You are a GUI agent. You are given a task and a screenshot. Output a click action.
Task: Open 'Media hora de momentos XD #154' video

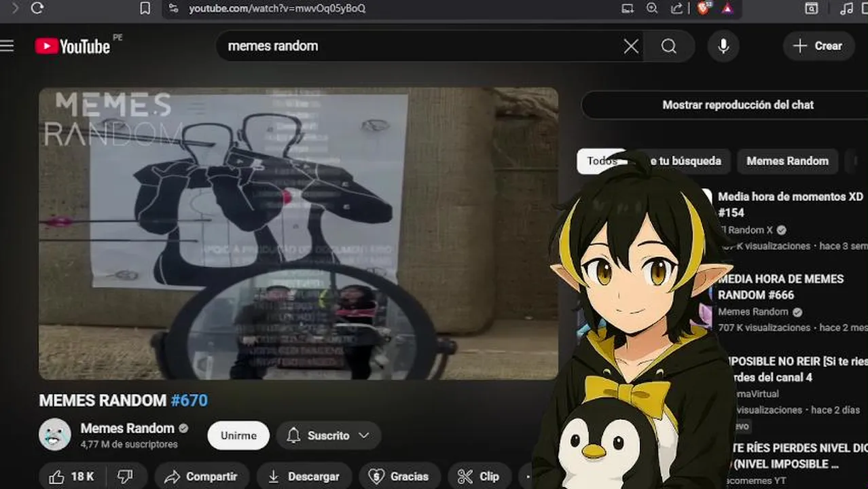tap(791, 204)
